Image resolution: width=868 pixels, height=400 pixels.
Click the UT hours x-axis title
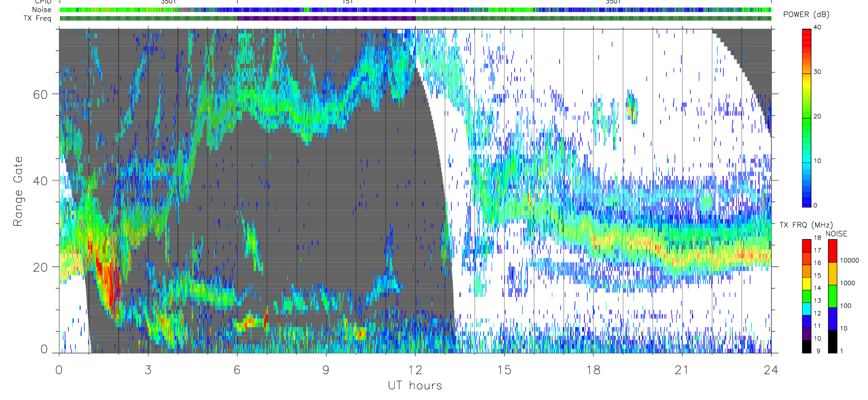415,385
